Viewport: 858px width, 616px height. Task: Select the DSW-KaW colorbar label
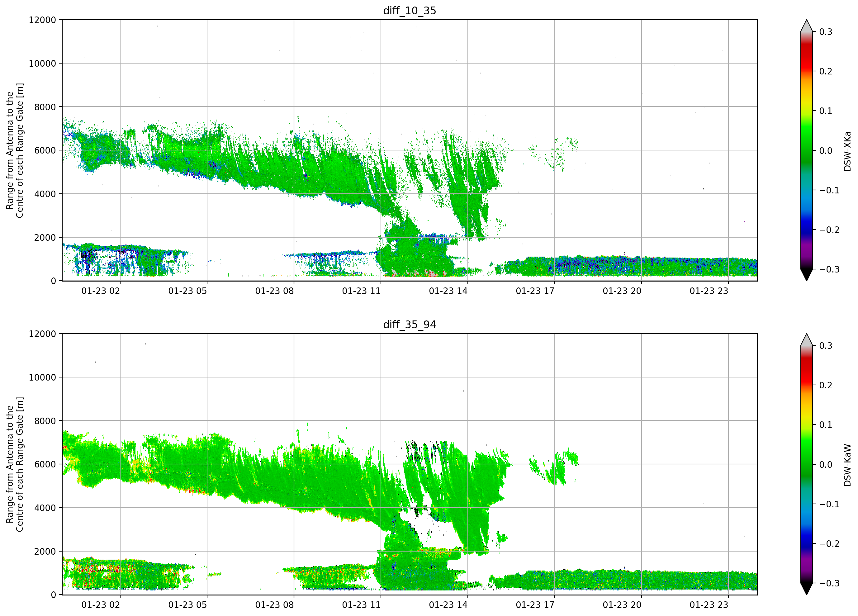(x=847, y=465)
